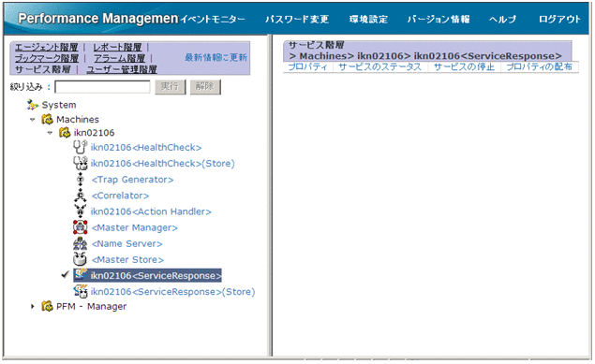Click the ServiceResponse (Store) icon
The image size is (595, 364).
(81, 291)
